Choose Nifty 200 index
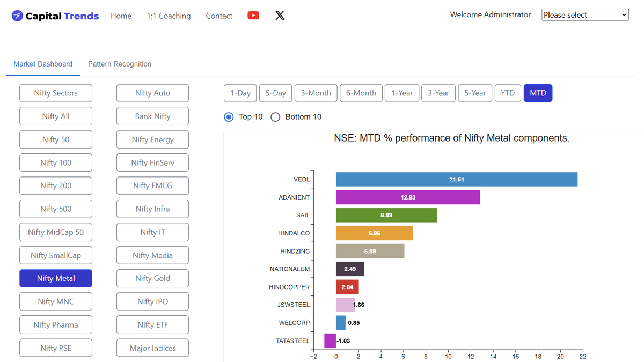The height and width of the screenshot is (362, 644). 56,186
